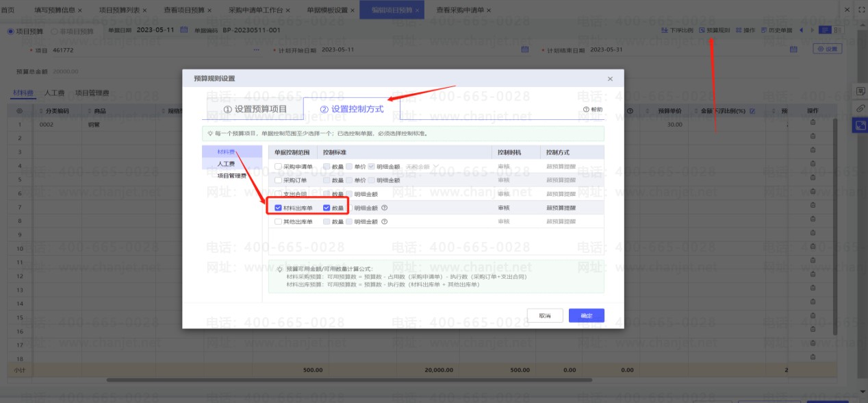This screenshot has width=868, height=403.
Task: Switch to 采购申请单工作台 tab
Action: coord(255,10)
